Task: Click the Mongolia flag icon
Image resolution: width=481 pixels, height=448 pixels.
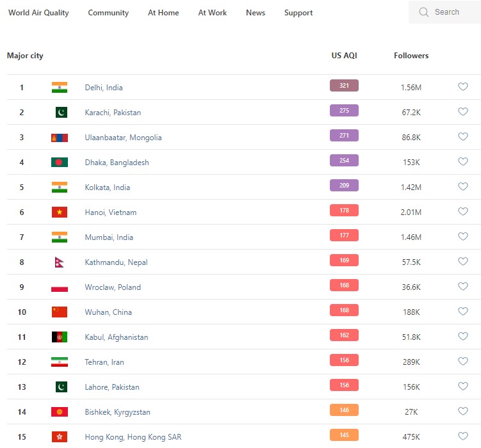Action: [60, 138]
